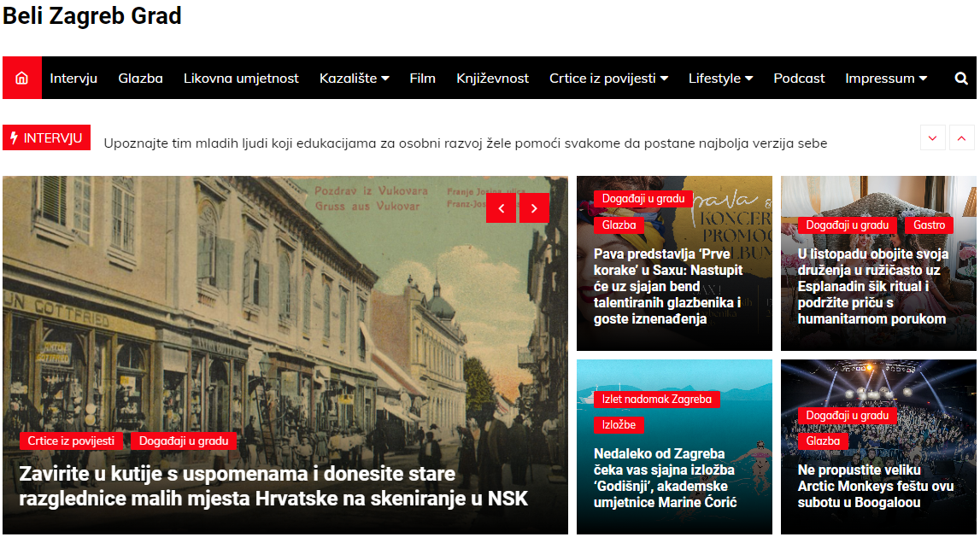
Task: Select Likovna umjetnost in the navbar
Action: 241,78
